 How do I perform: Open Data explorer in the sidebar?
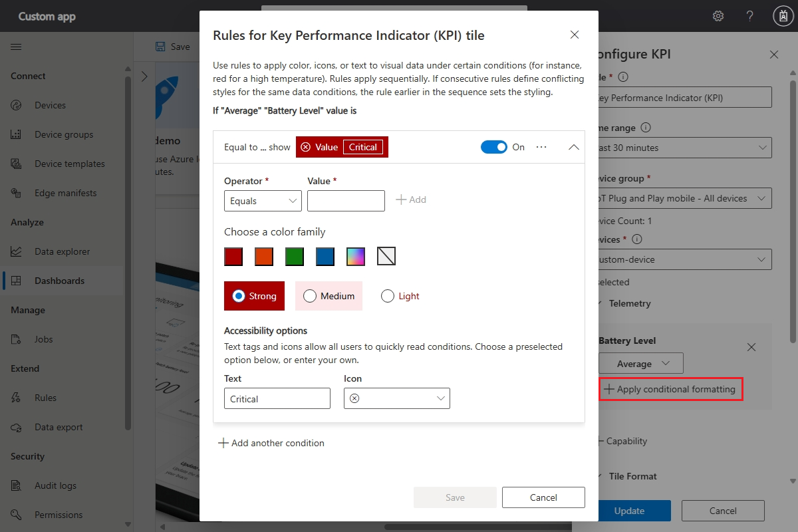[62, 251]
